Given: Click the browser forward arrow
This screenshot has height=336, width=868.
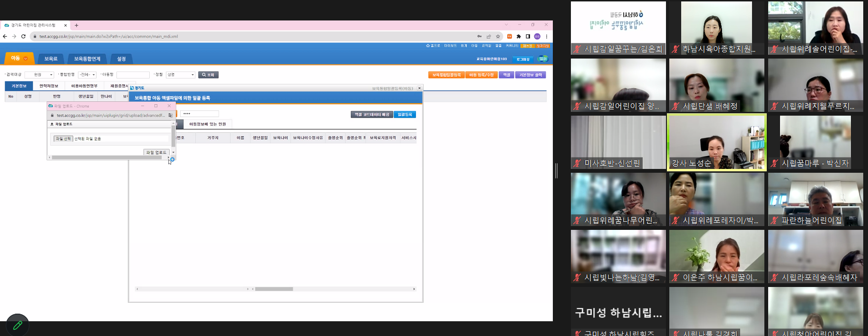Looking at the screenshot, I should [x=14, y=36].
